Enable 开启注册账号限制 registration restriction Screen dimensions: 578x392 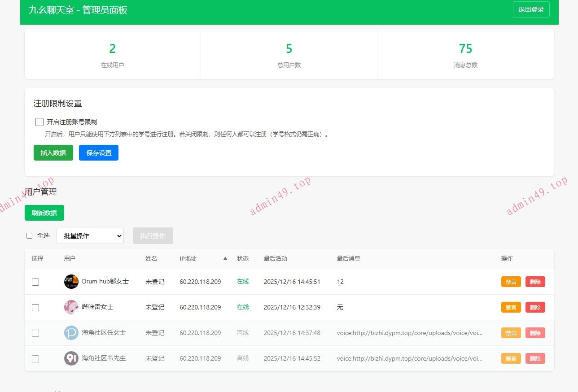tap(39, 122)
